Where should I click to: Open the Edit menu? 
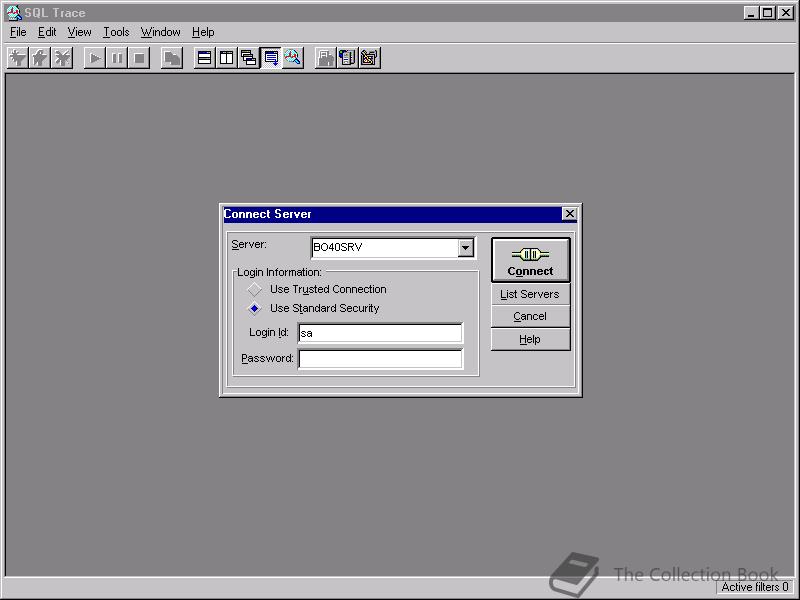[x=47, y=32]
